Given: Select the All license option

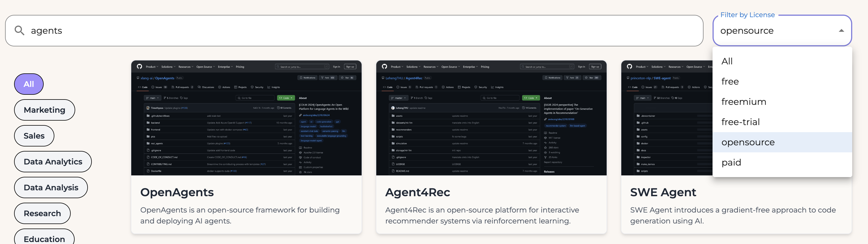Looking at the screenshot, I should (782, 61).
